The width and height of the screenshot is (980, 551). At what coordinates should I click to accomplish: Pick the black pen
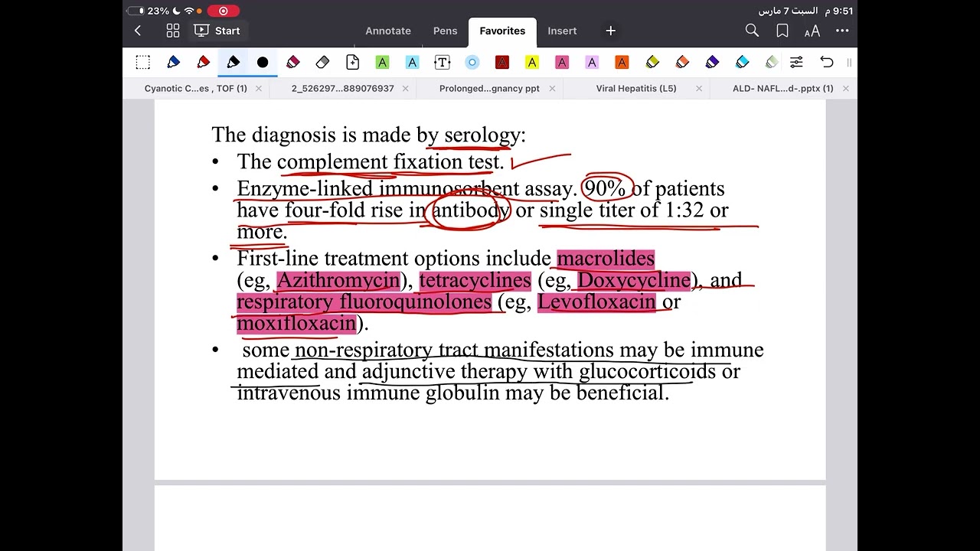233,62
